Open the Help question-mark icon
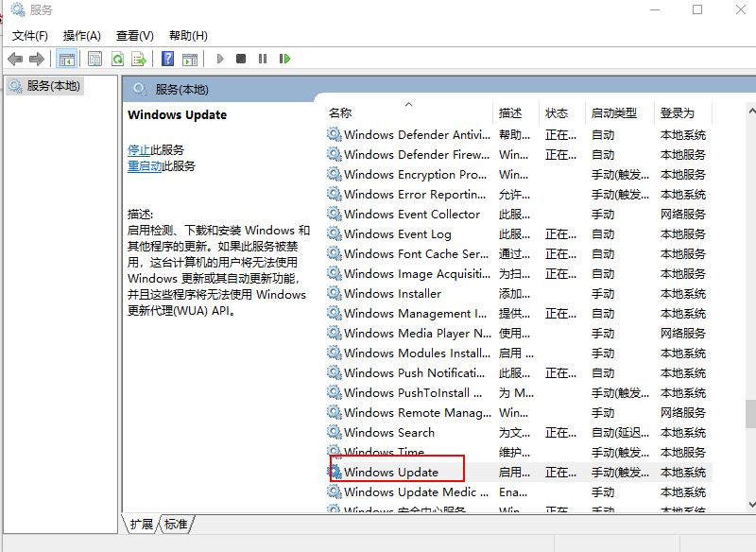This screenshot has width=756, height=552. click(167, 59)
